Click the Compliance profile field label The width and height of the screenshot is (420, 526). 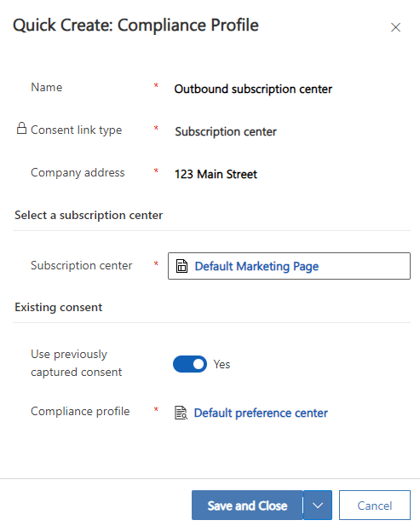(x=80, y=411)
